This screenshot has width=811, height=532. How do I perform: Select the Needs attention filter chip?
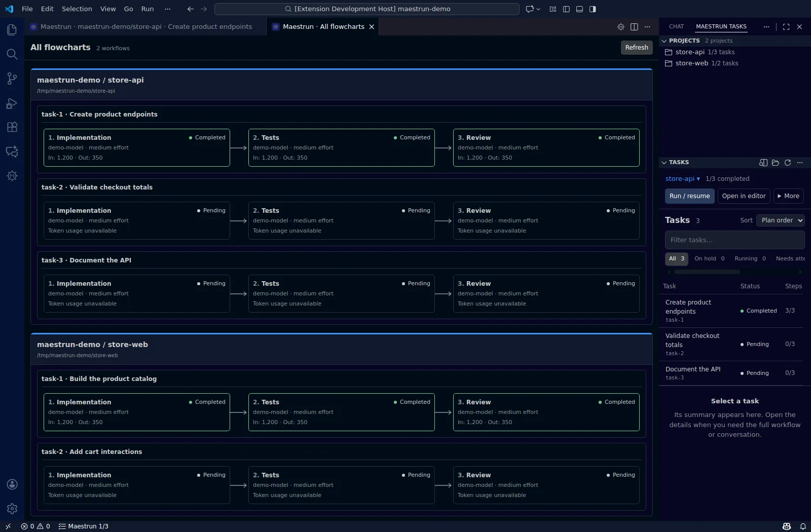tap(790, 259)
